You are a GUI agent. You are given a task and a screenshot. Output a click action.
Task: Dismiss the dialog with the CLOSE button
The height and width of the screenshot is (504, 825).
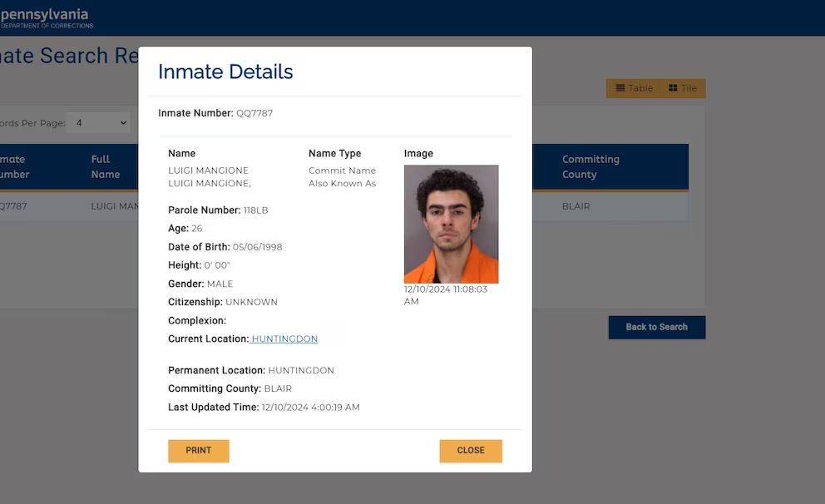[x=471, y=451]
